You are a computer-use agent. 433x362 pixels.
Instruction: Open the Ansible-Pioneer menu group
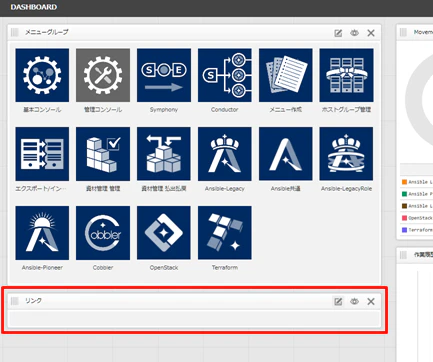[42, 233]
